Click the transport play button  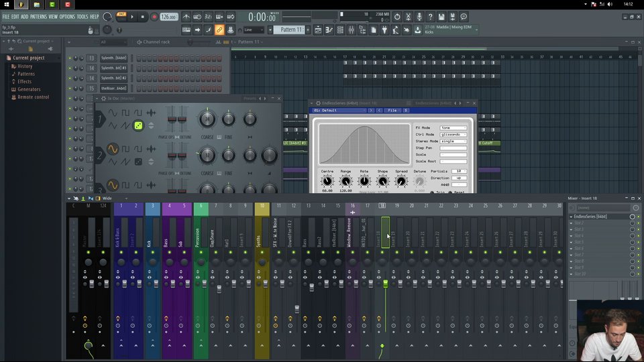132,17
